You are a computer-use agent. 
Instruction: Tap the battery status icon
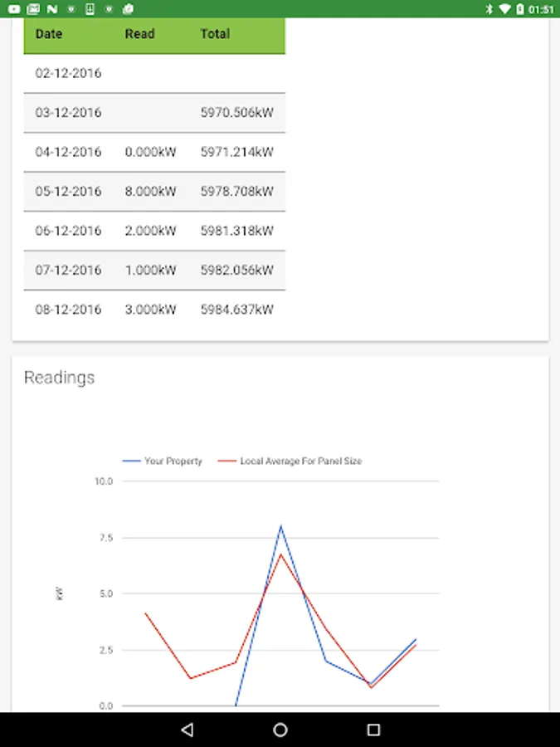[x=520, y=9]
